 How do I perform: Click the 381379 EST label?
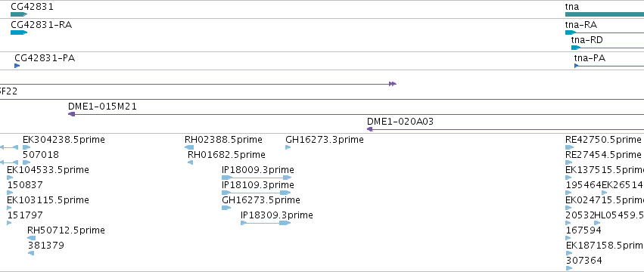click(x=46, y=246)
